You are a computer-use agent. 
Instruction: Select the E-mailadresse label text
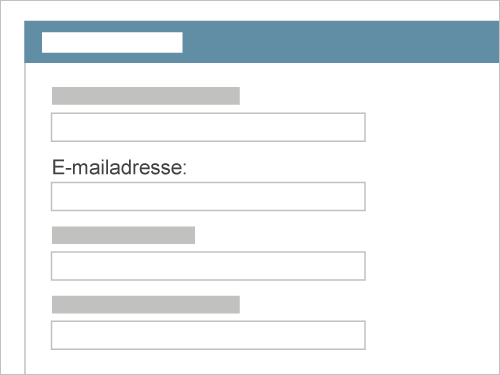click(119, 167)
